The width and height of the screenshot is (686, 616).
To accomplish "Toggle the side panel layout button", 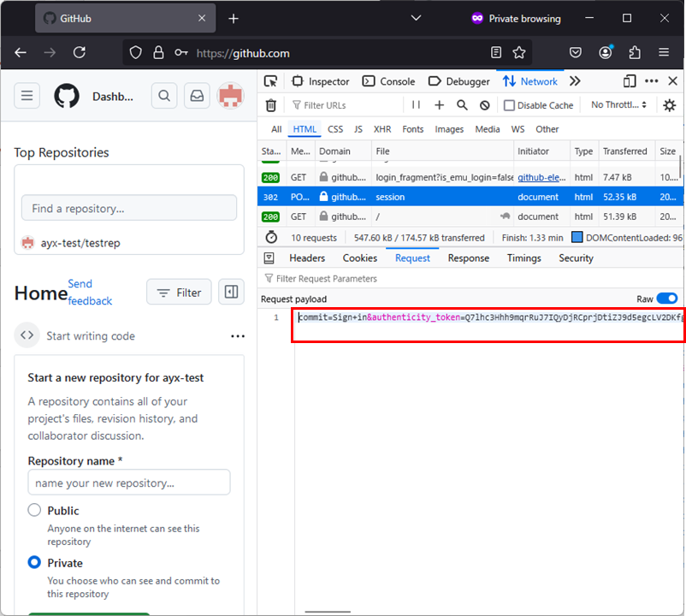I will (231, 292).
